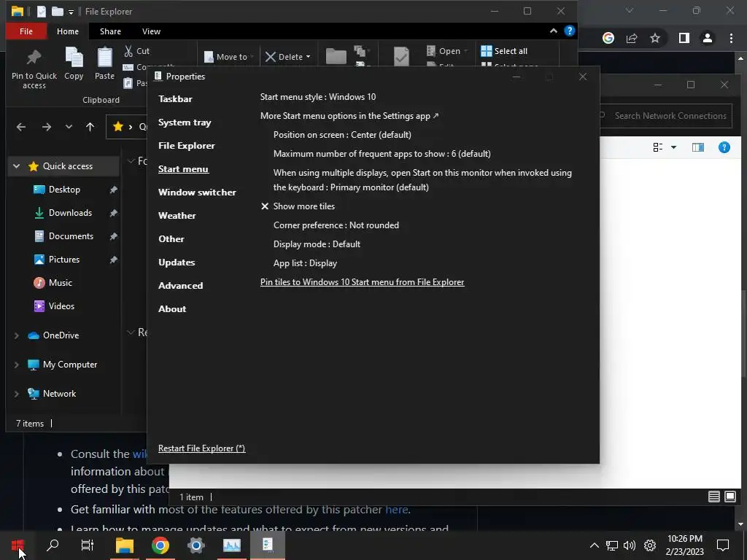
Task: Expand the Network tree node
Action: pos(17,394)
